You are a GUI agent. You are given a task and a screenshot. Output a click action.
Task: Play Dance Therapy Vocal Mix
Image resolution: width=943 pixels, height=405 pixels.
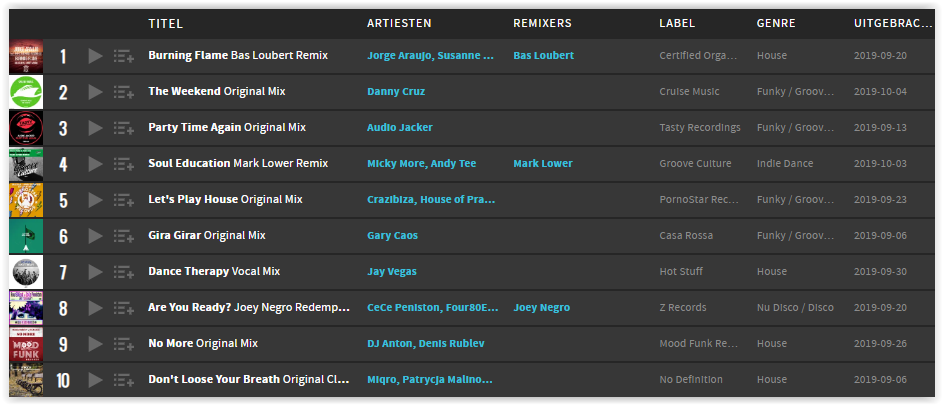(x=95, y=272)
